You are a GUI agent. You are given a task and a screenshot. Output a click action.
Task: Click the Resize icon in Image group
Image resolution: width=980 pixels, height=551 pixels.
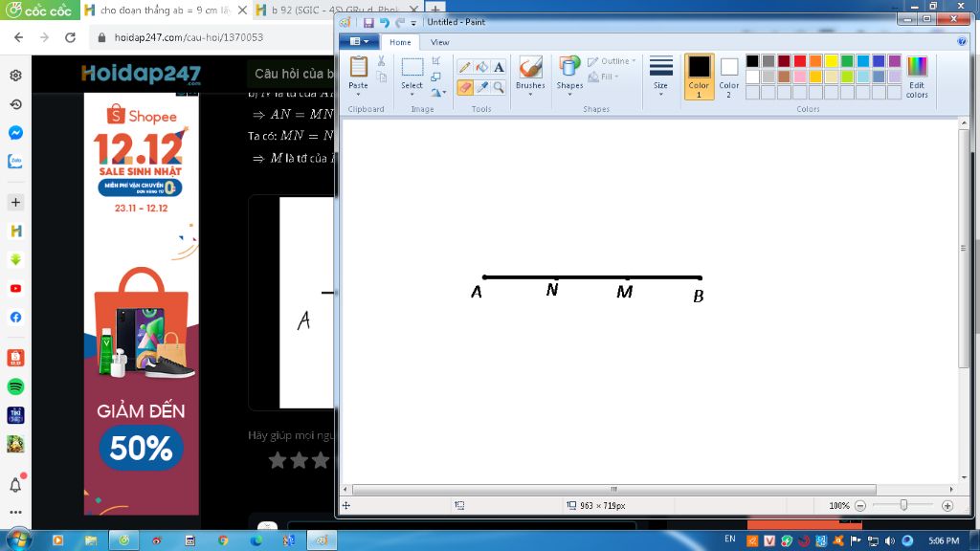(x=436, y=77)
